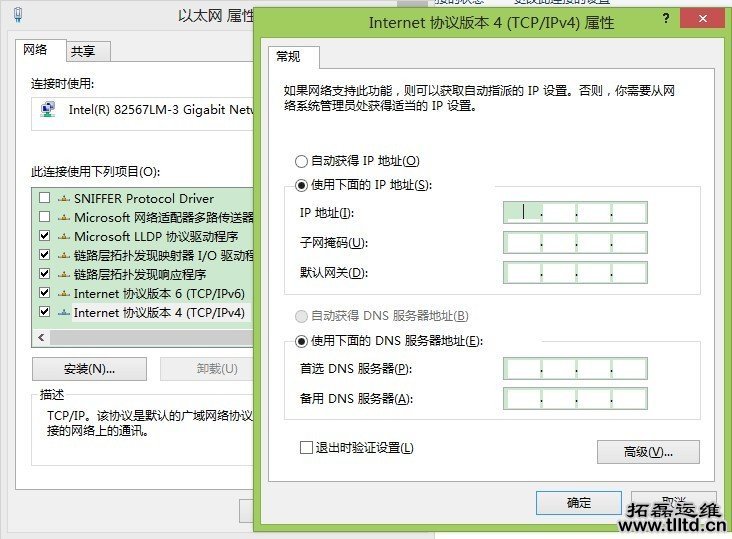Focus the 首选 DNS 服务器 address field
The height and width of the screenshot is (539, 732).
[x=575, y=369]
